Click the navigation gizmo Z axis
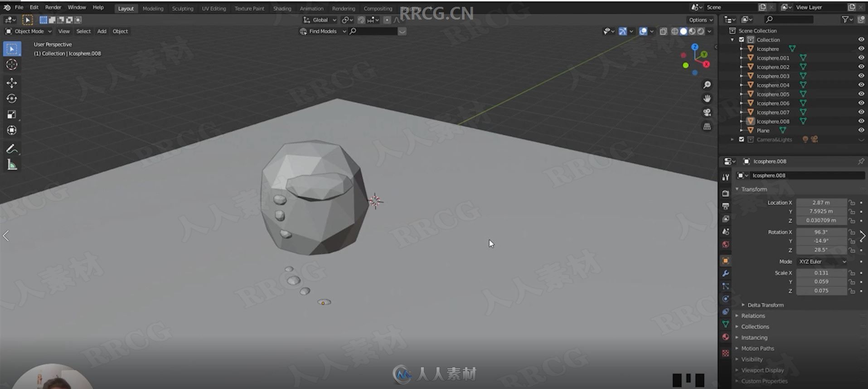 point(695,47)
